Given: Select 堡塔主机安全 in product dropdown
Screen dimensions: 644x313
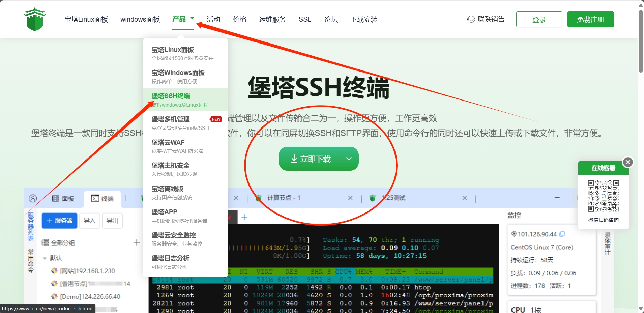Looking at the screenshot, I should (x=185, y=169).
